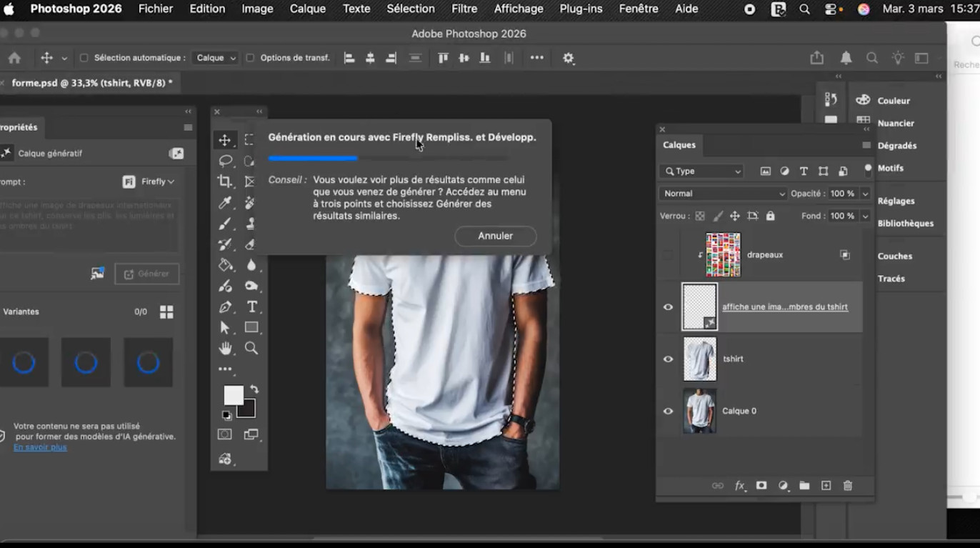The image size is (980, 548).
Task: Select the Lasso tool
Action: click(x=225, y=161)
